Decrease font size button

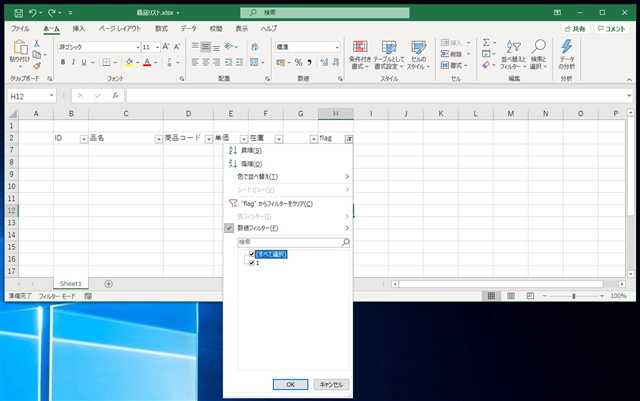[177, 47]
